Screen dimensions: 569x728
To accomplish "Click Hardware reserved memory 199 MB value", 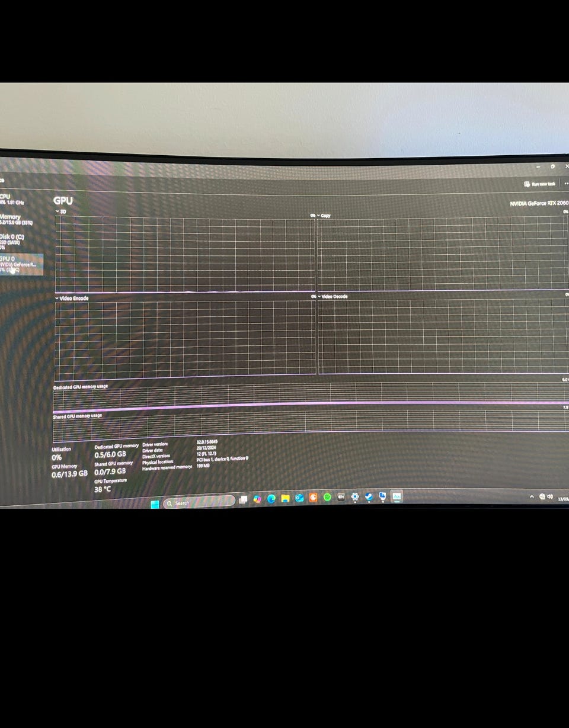I will point(203,466).
